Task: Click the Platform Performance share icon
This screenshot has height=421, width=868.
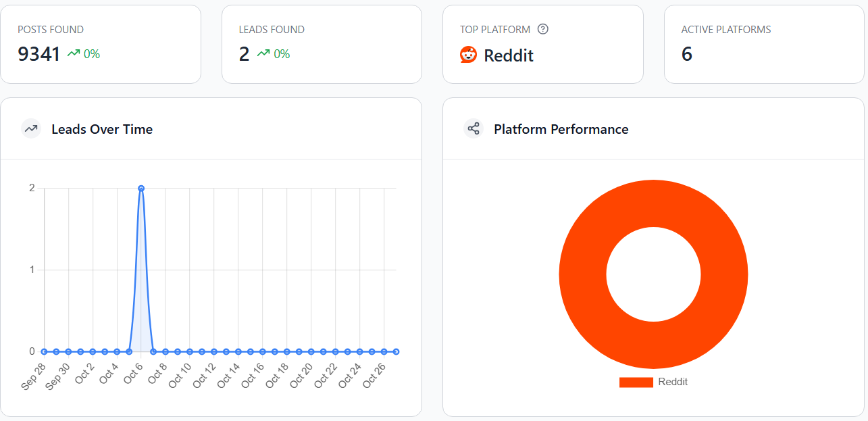Action: pyautogui.click(x=474, y=128)
